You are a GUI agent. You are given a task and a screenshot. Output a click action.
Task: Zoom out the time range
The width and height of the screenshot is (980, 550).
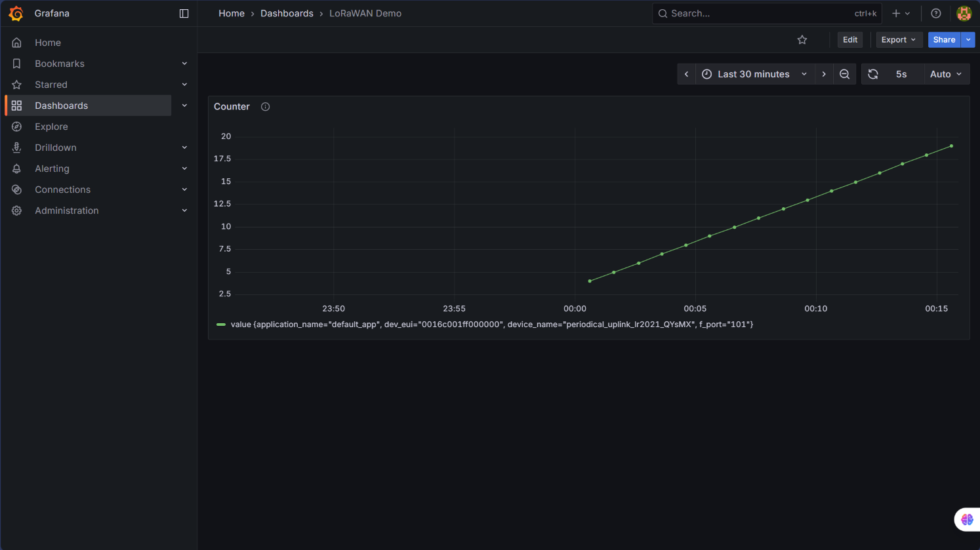pyautogui.click(x=845, y=74)
